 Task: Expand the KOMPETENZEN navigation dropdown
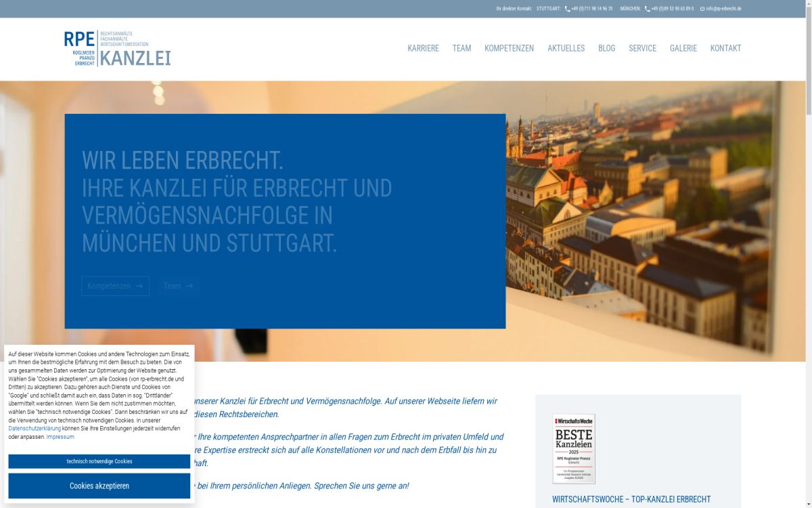[x=508, y=48]
